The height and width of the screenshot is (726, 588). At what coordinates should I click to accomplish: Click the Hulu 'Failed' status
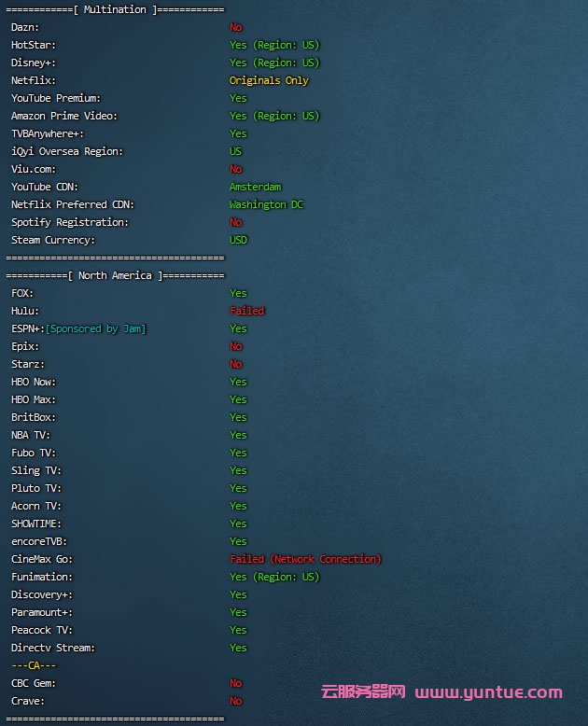coord(247,311)
